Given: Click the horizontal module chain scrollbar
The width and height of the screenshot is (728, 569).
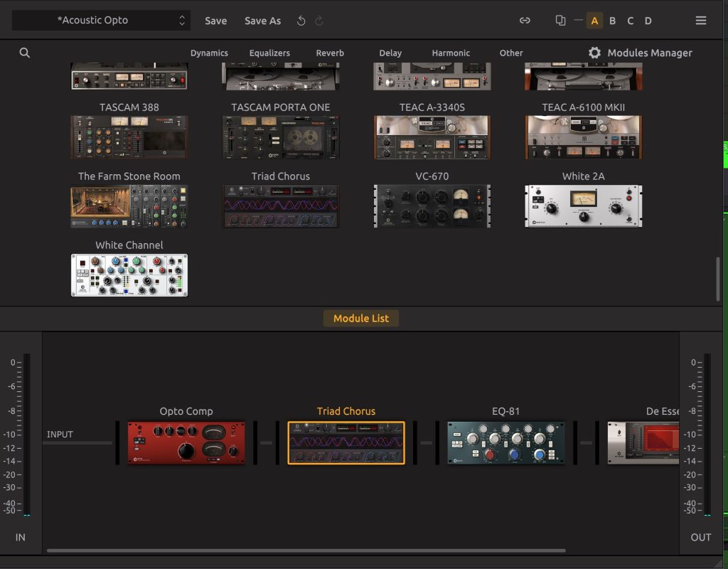Looking at the screenshot, I should [306, 551].
